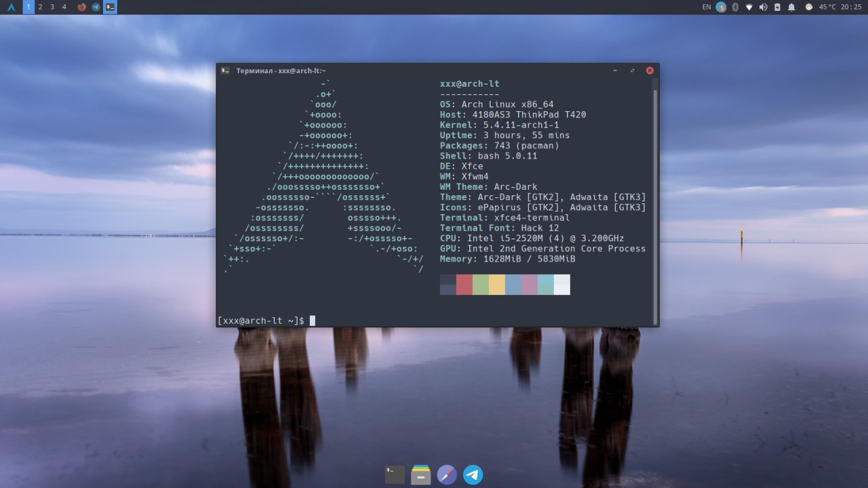
Task: Click the cyan color block in neofetch palette
Action: pos(546,285)
